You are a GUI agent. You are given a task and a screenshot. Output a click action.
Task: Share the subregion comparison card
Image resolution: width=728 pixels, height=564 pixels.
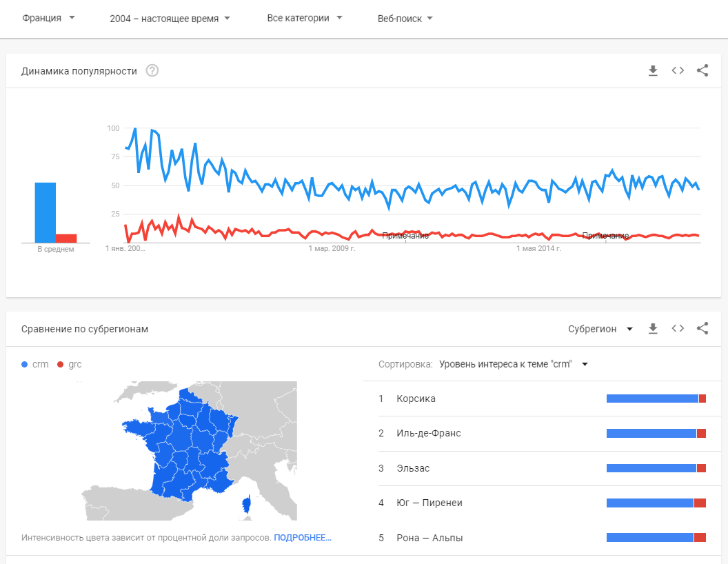(x=702, y=329)
